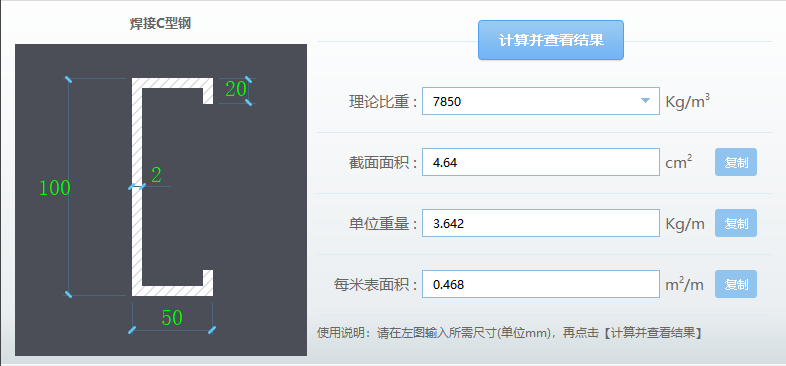Click the 每米表面积 label
This screenshot has height=366, width=786.
(376, 285)
